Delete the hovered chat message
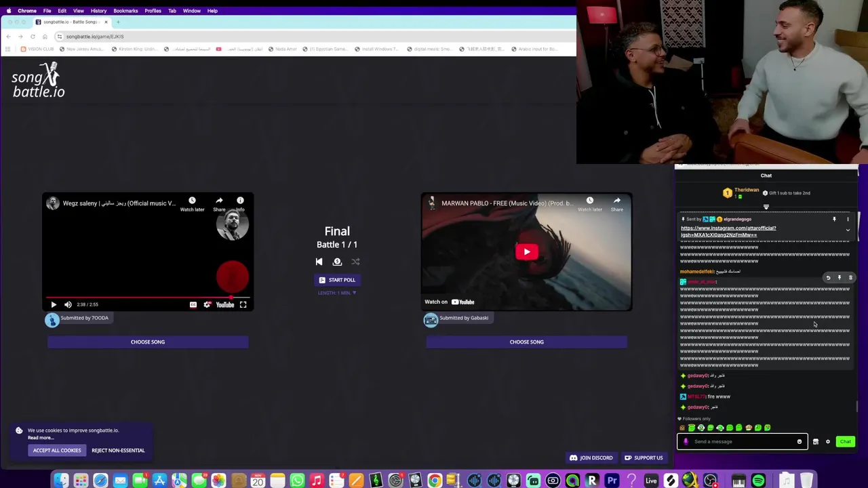Image resolution: width=868 pixels, height=488 pixels. 850,277
